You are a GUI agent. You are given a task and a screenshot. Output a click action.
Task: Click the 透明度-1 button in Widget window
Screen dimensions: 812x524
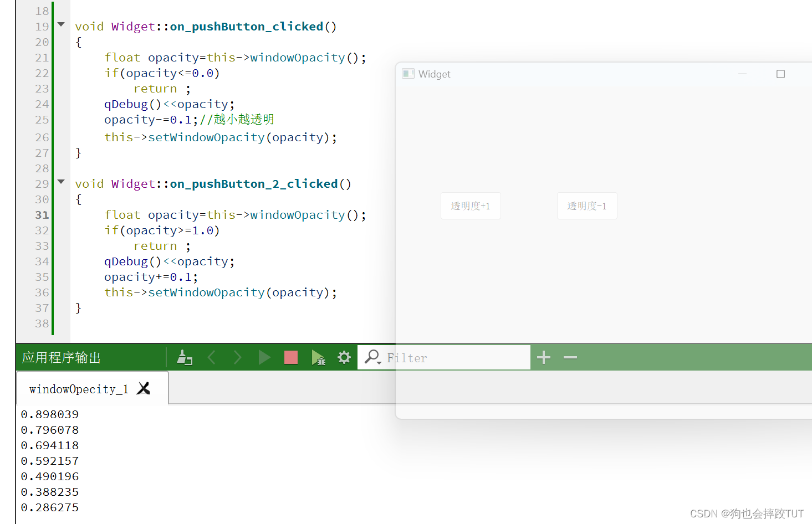[587, 206]
